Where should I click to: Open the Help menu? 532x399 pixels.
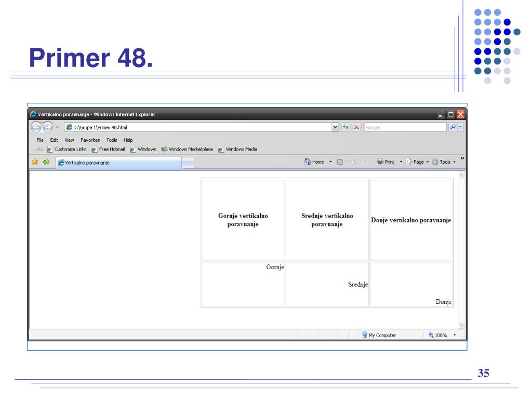pyautogui.click(x=128, y=140)
